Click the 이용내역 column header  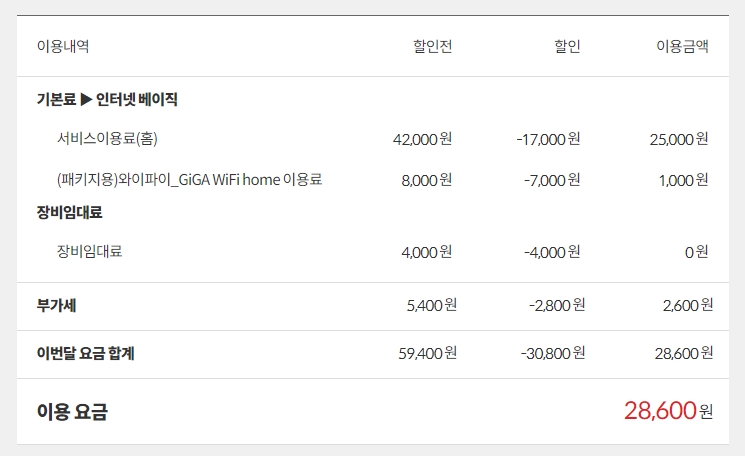[62, 46]
